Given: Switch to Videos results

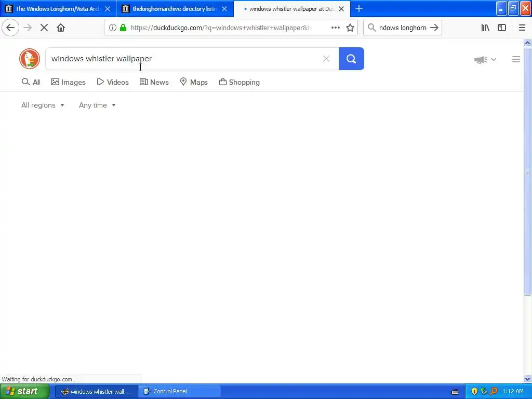Looking at the screenshot, I should [x=113, y=82].
